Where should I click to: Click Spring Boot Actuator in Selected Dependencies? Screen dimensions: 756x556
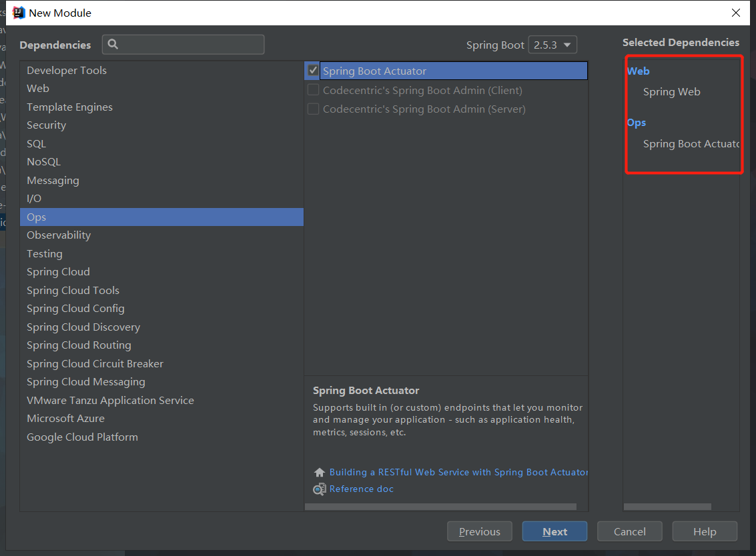pyautogui.click(x=691, y=143)
